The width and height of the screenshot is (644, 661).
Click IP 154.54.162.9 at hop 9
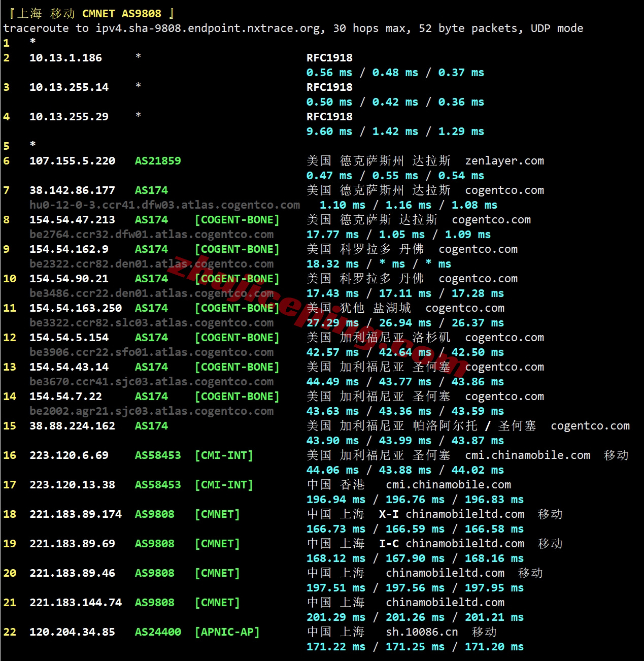[x=69, y=249]
